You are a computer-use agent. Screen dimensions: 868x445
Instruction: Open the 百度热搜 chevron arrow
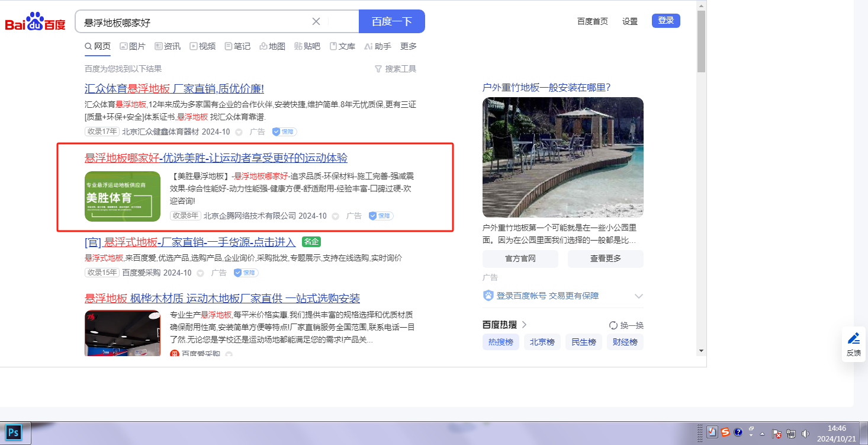(x=524, y=325)
